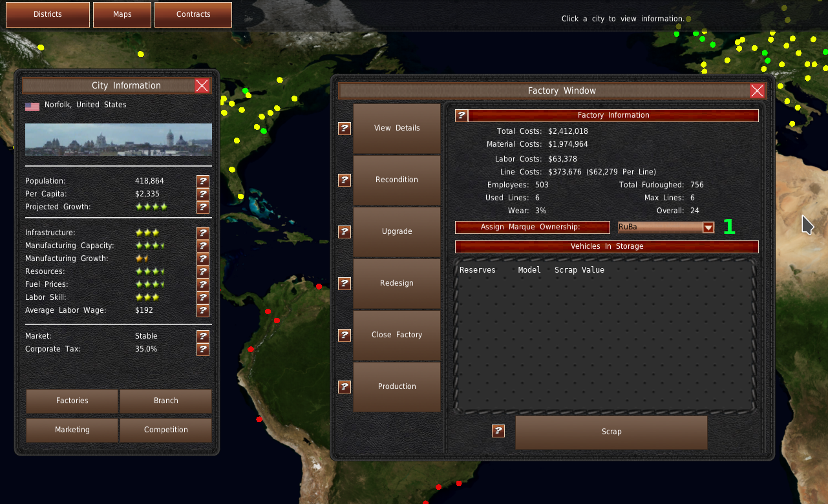This screenshot has height=504, width=828.
Task: Click the Competition button
Action: [x=166, y=430]
